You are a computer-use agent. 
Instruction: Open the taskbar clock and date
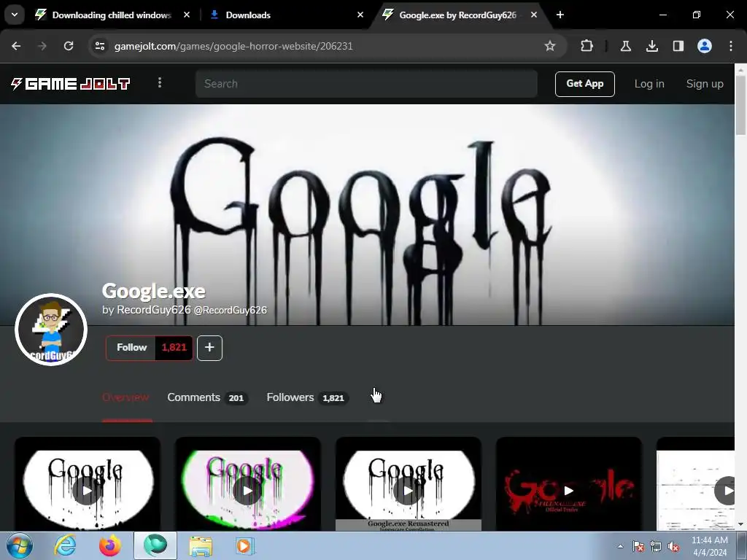point(710,546)
